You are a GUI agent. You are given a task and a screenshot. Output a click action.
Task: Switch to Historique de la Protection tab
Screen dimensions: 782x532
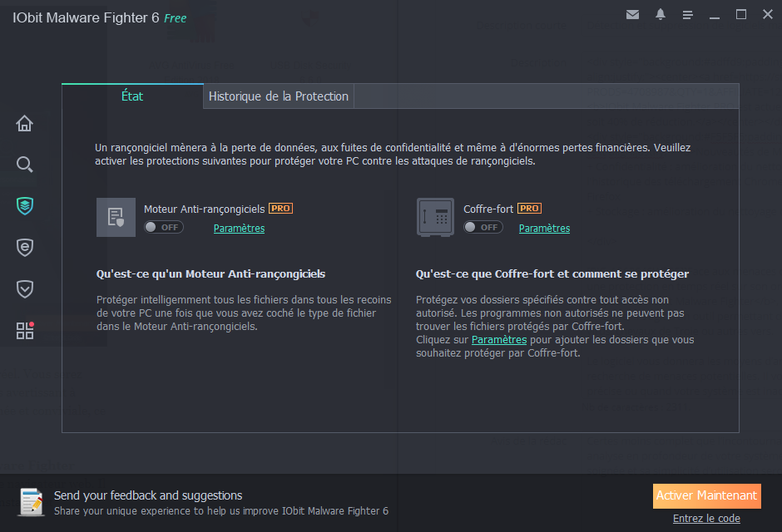[279, 96]
